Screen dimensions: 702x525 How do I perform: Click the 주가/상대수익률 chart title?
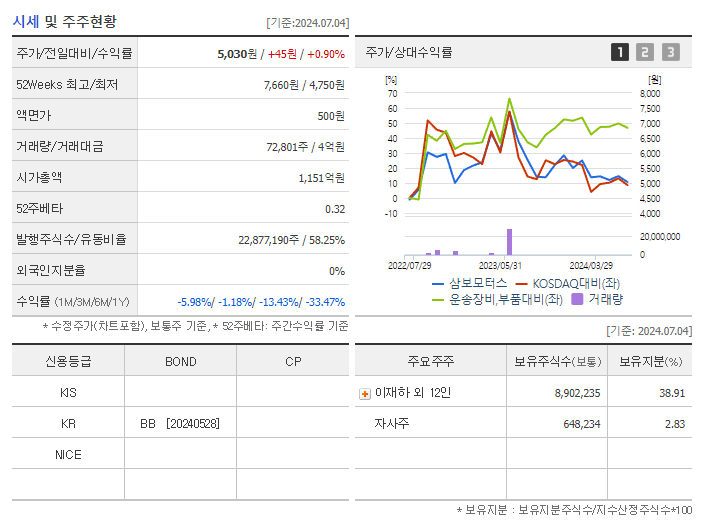[x=409, y=52]
